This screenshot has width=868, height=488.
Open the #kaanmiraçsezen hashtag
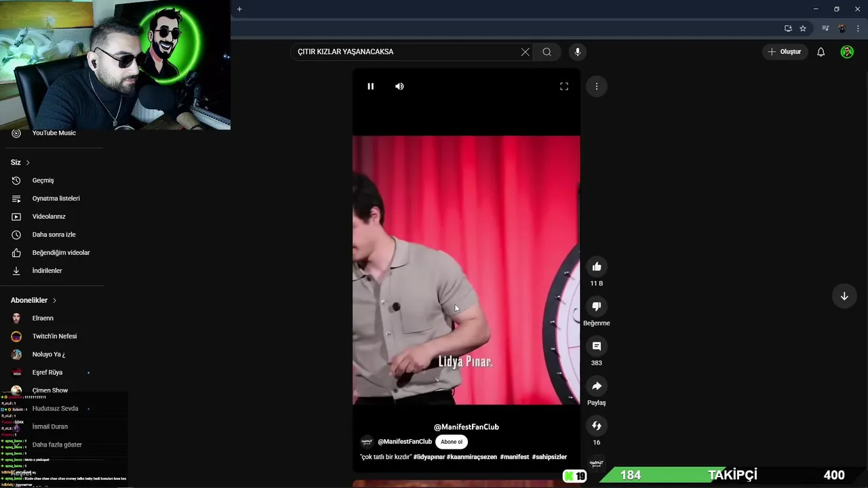pos(472,457)
